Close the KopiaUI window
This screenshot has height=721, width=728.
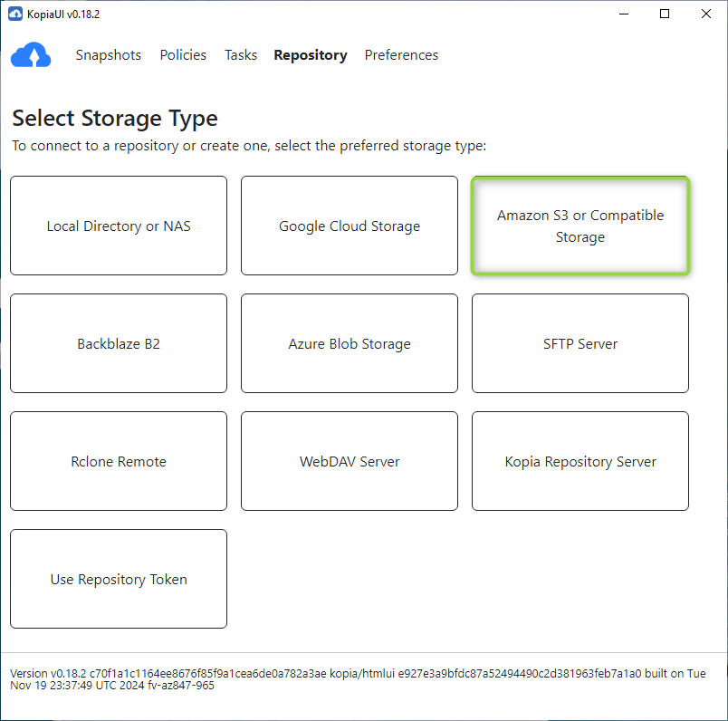tap(705, 14)
